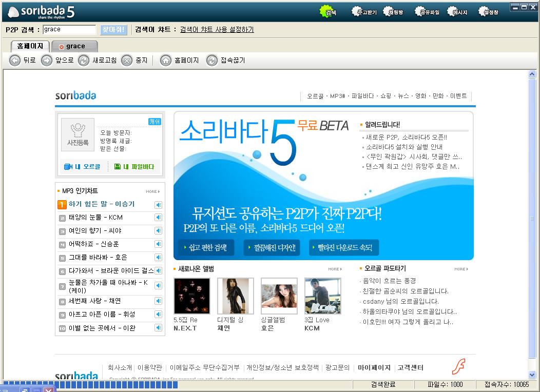Go back with the 뒤로 button
The height and width of the screenshot is (392, 540).
pyautogui.click(x=23, y=60)
